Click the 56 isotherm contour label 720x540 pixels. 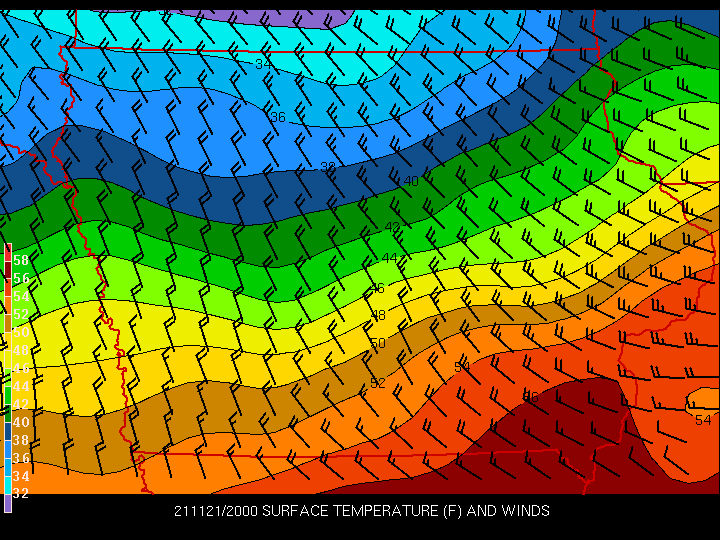pyautogui.click(x=531, y=396)
